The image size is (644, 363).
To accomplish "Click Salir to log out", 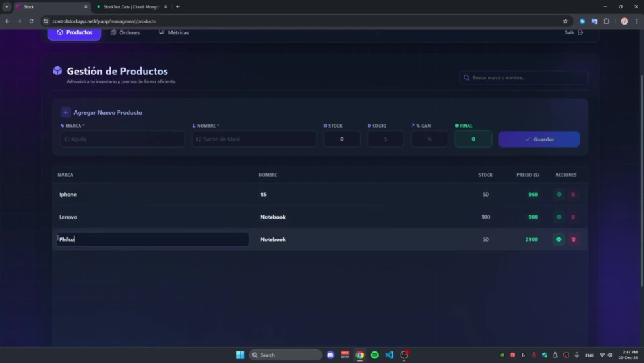I will click(x=574, y=32).
